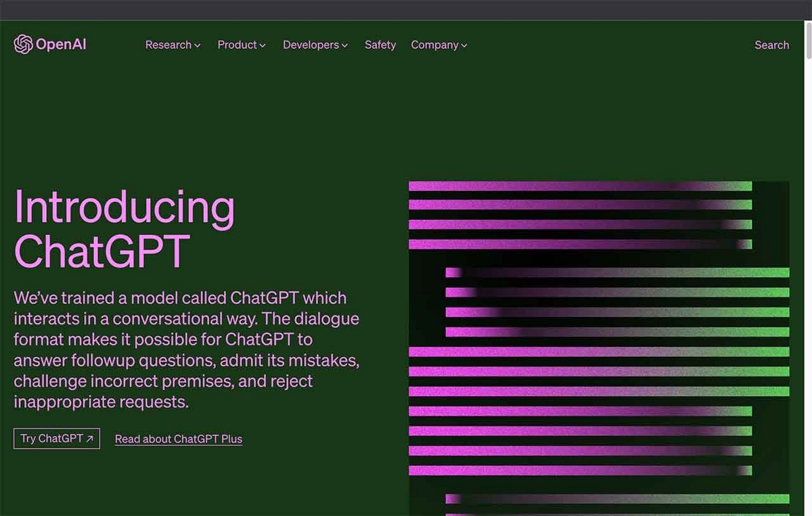Open the Product dropdown menu

tap(242, 45)
